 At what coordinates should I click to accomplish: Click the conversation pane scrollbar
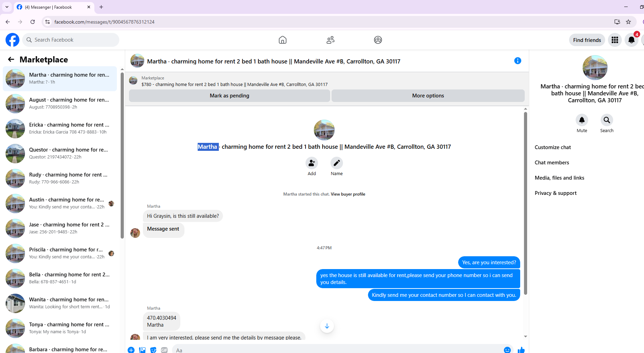(525, 203)
